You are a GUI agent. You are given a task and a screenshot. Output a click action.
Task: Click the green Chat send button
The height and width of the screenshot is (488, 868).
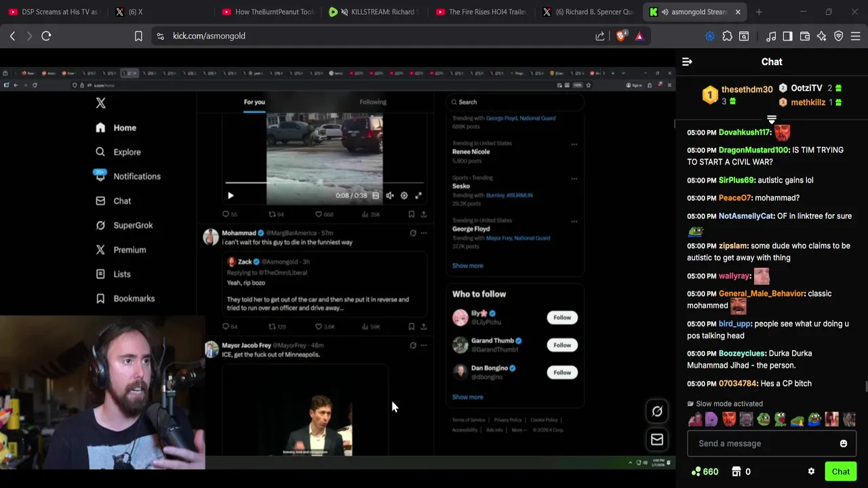841,472
